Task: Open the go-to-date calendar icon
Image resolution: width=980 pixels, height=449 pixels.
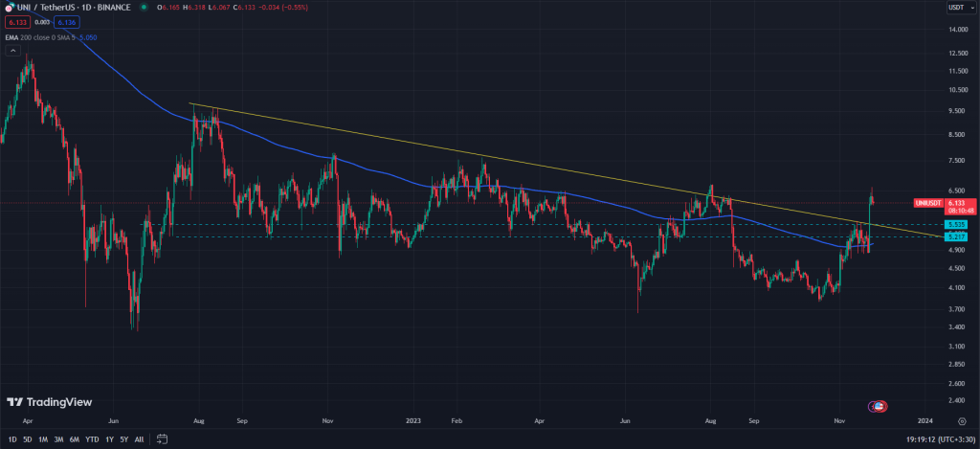Action: pyautogui.click(x=163, y=439)
